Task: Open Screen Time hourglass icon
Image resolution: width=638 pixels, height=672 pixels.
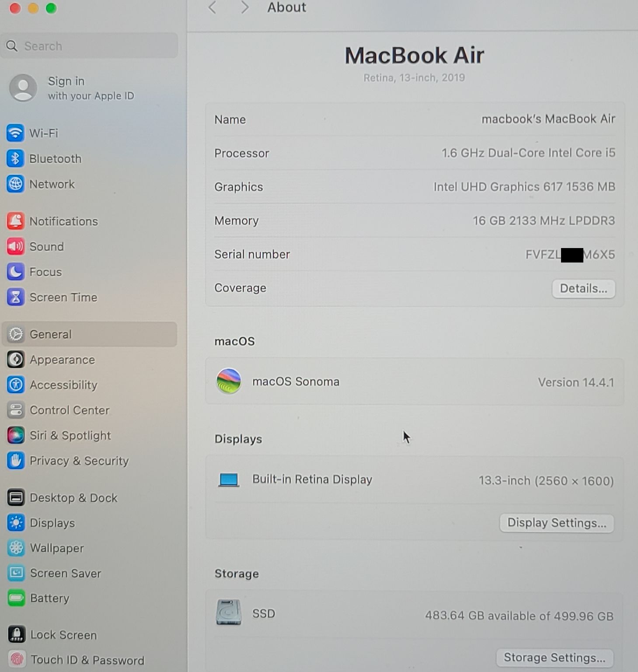Action: click(15, 297)
